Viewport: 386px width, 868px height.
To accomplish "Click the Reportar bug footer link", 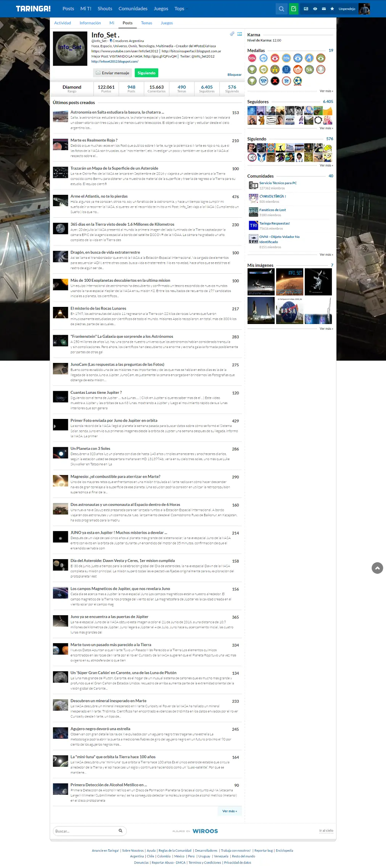I will 264,850.
